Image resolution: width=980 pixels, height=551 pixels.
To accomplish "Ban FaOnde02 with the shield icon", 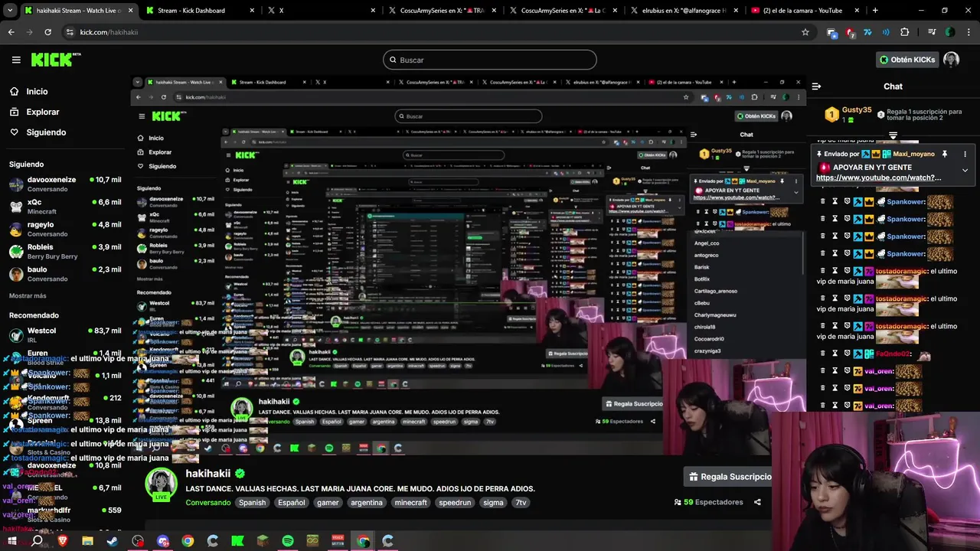I will coord(847,354).
